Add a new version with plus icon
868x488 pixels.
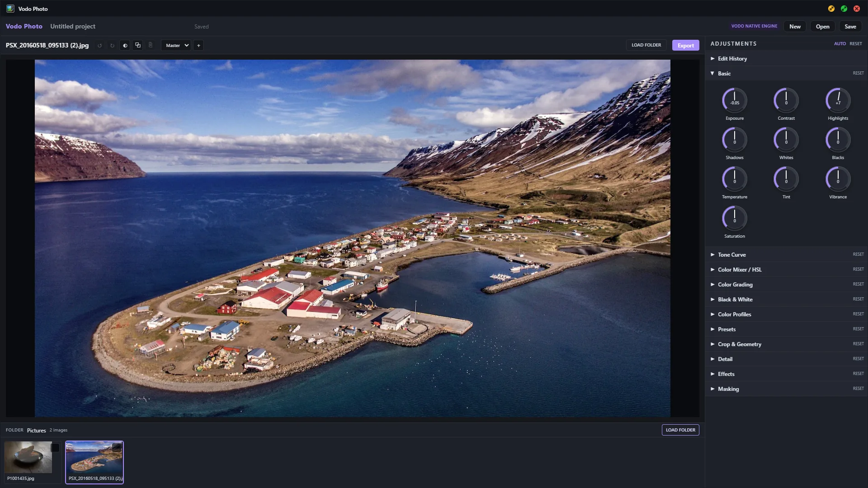[x=198, y=45]
